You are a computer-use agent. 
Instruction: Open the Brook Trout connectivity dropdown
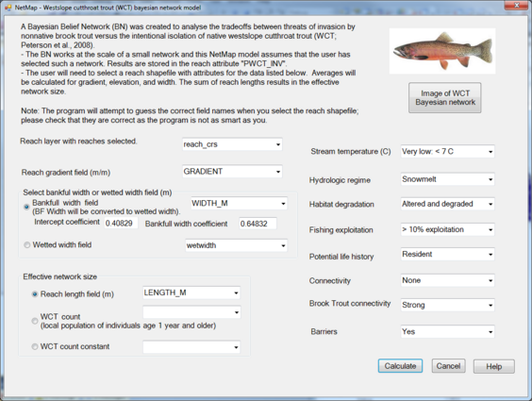click(x=447, y=306)
